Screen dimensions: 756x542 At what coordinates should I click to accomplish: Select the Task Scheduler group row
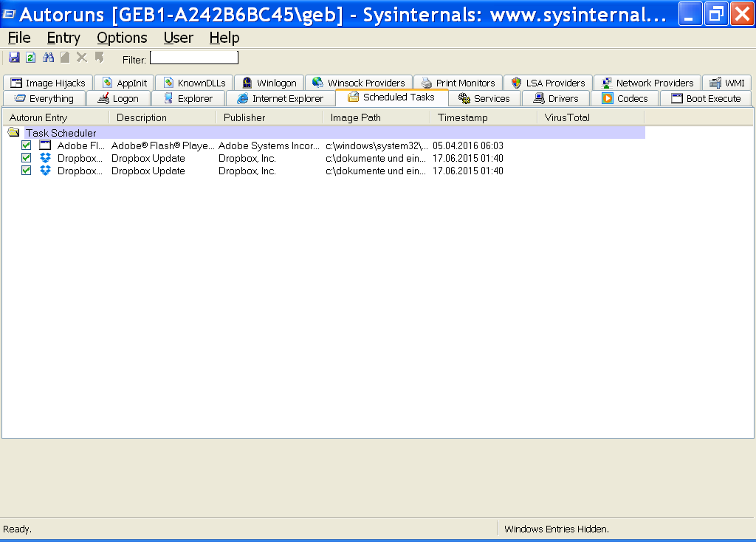(325, 133)
